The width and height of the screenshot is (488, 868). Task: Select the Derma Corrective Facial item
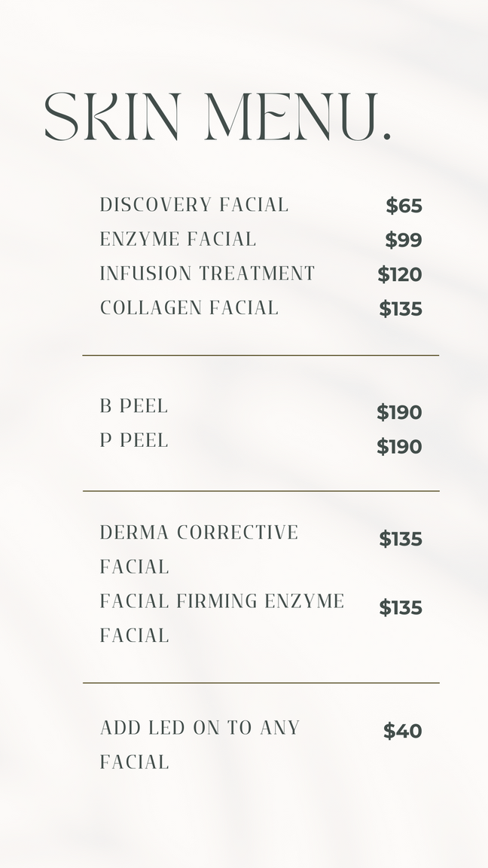[x=199, y=549]
